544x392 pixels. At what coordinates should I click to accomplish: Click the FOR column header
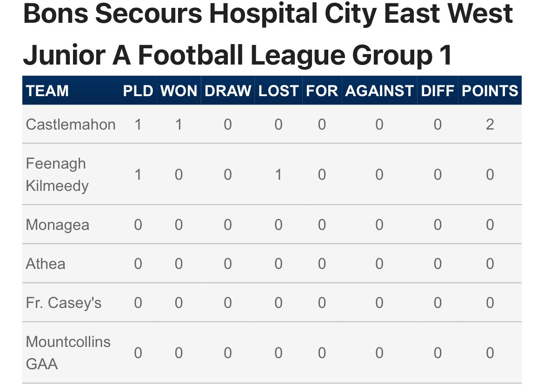coord(322,91)
